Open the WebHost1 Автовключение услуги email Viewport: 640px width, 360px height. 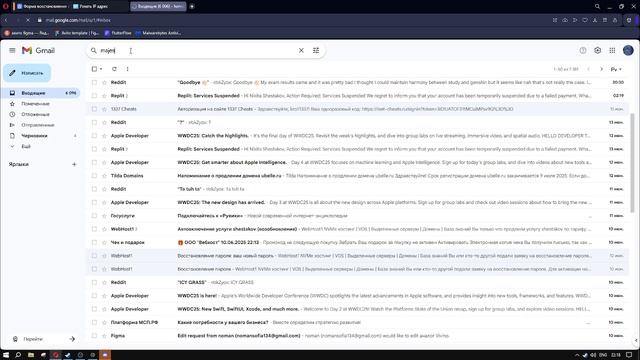(x=358, y=229)
